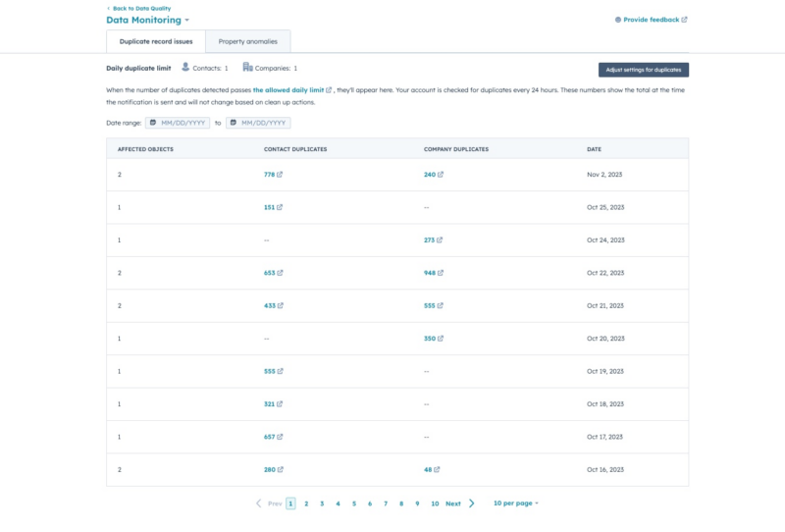
Task: Click the Provide feedback globe icon
Action: tap(618, 20)
